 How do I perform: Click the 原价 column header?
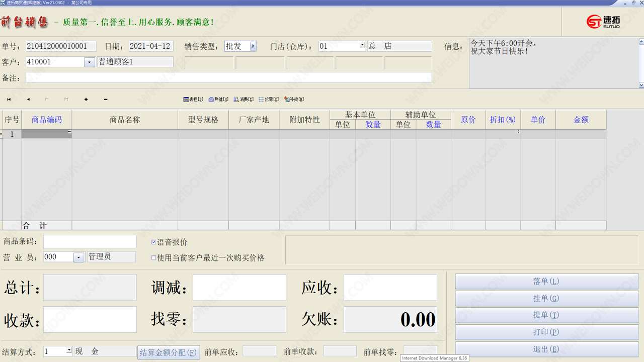pos(468,120)
